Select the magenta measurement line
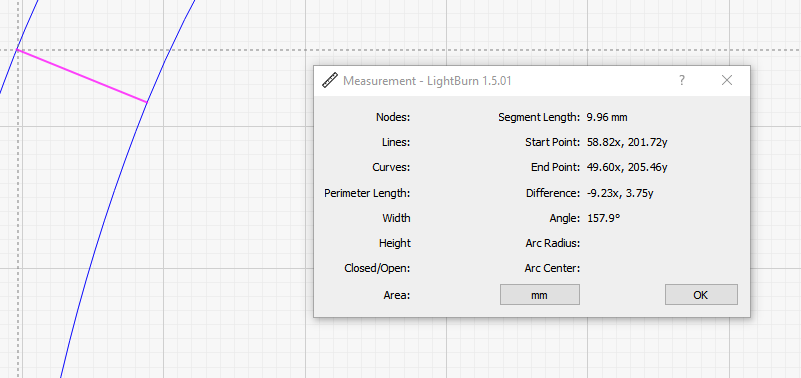The width and height of the screenshot is (801, 378). click(82, 76)
